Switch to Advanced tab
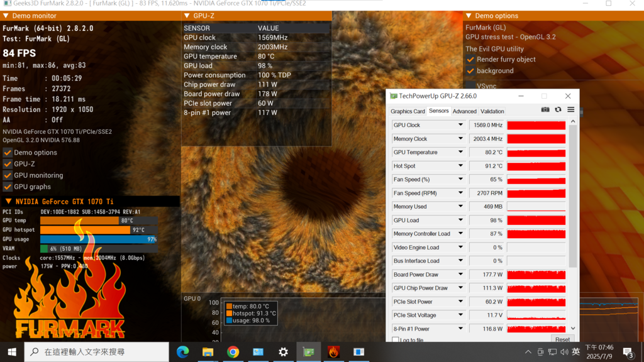The height and width of the screenshot is (362, 644). [x=465, y=111]
